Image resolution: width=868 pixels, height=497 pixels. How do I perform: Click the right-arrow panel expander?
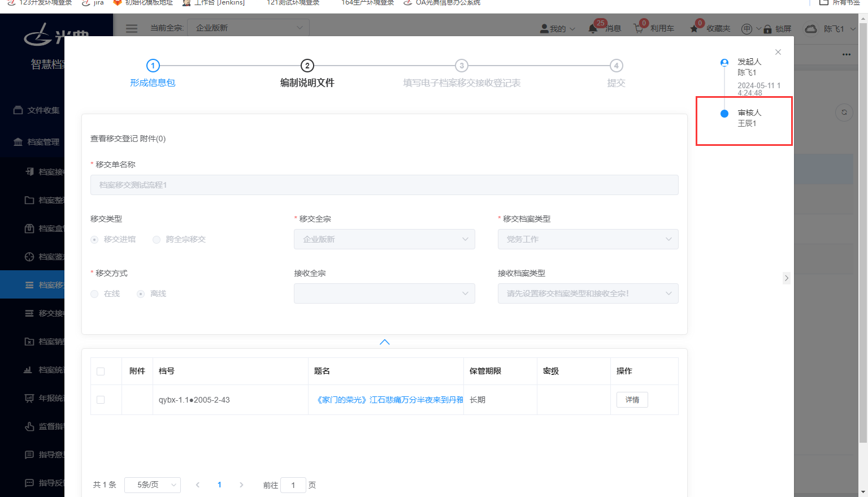tap(786, 278)
